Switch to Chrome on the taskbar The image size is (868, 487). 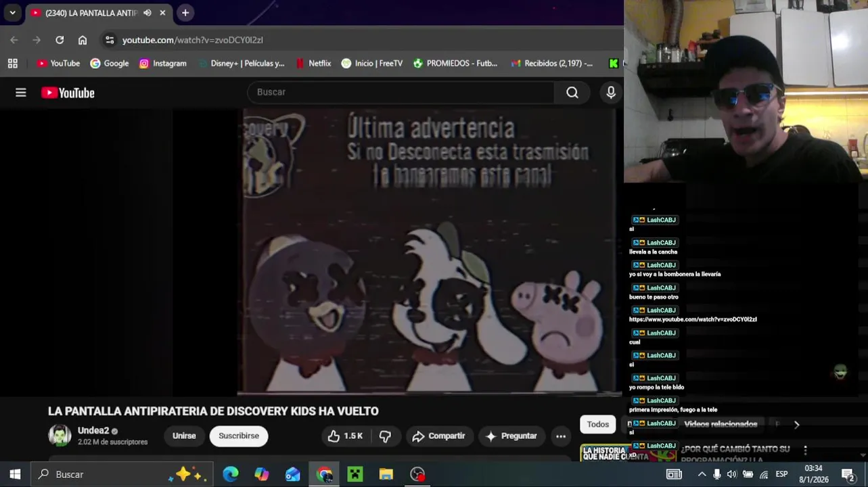324,474
